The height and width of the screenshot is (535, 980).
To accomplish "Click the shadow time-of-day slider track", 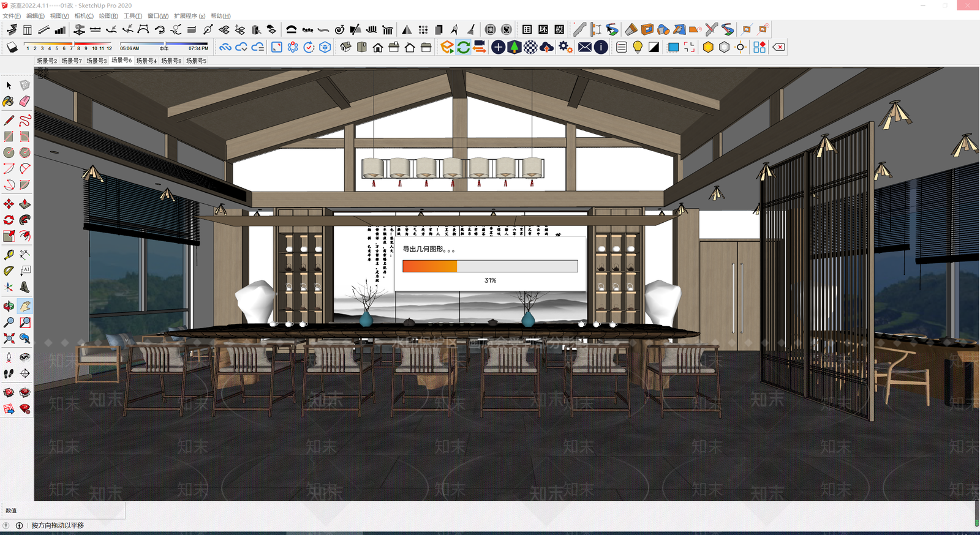I will click(164, 43).
